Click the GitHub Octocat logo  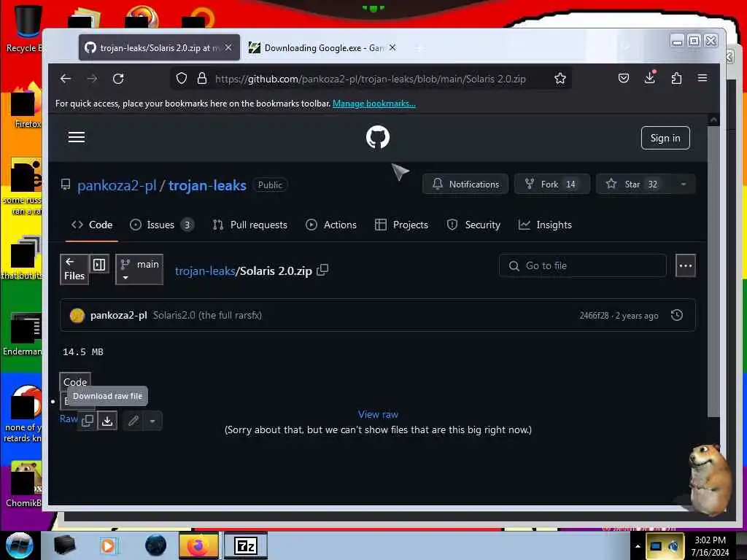[x=378, y=137]
